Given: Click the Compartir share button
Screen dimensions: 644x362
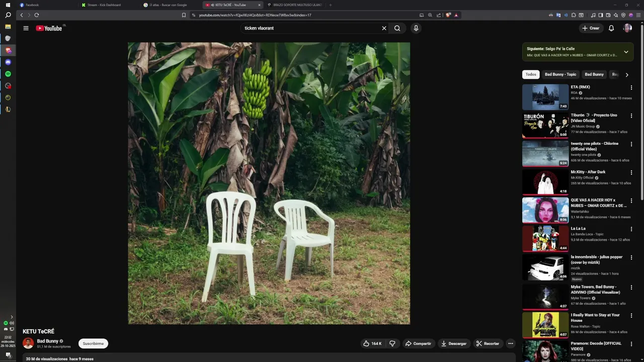Looking at the screenshot, I should click(x=418, y=343).
